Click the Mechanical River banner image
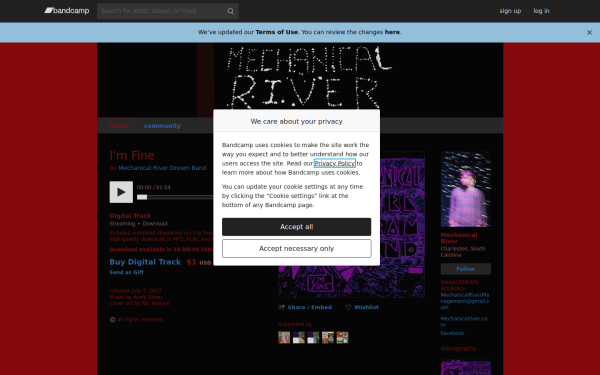The width and height of the screenshot is (600, 375). coord(300,80)
